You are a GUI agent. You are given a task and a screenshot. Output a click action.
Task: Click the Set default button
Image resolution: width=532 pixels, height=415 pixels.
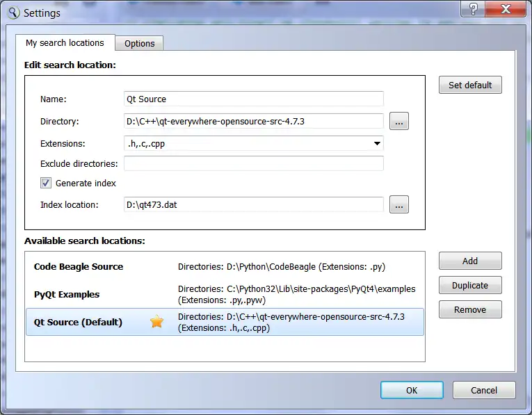click(470, 85)
